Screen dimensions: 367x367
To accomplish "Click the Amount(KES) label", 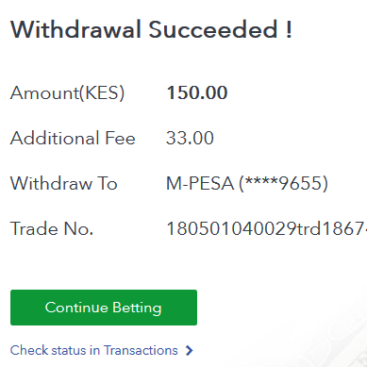I will 67,93.
